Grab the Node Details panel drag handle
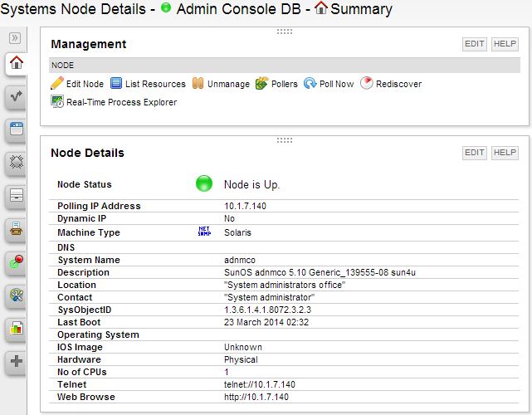The width and height of the screenshot is (532, 415). (285, 140)
